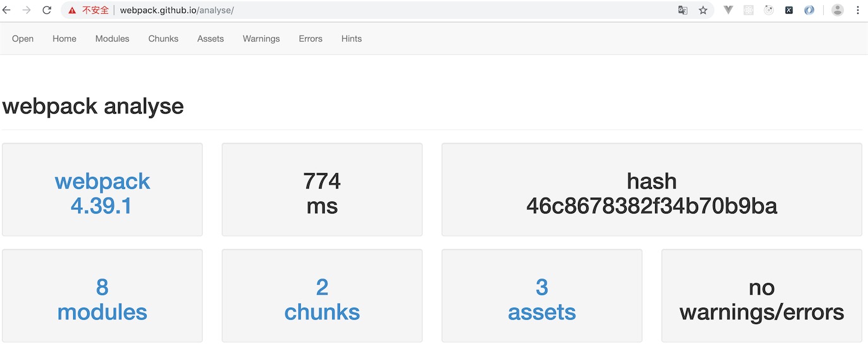The width and height of the screenshot is (868, 362).
Task: Open the Warnings nav tab
Action: point(261,39)
